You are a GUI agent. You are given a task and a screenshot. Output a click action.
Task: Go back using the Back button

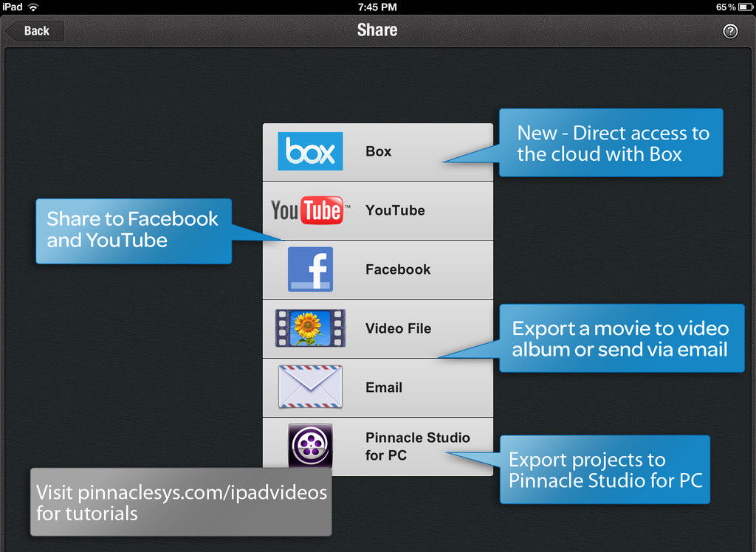[x=35, y=31]
